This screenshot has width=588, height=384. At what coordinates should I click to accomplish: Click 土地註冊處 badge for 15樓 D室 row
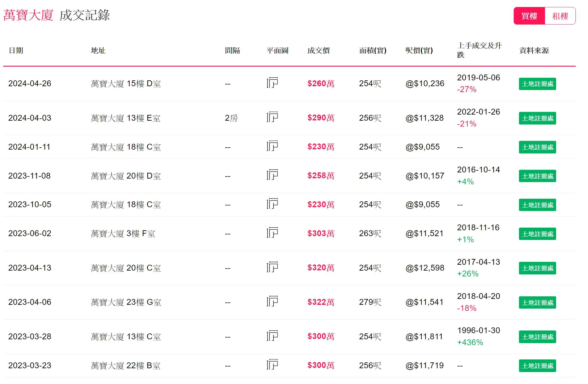point(537,84)
